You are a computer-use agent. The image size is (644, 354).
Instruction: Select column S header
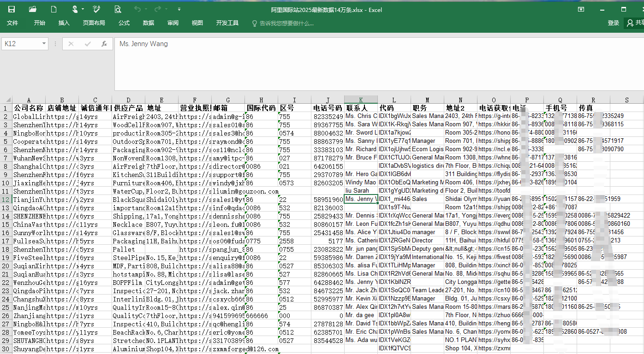tap(627, 100)
